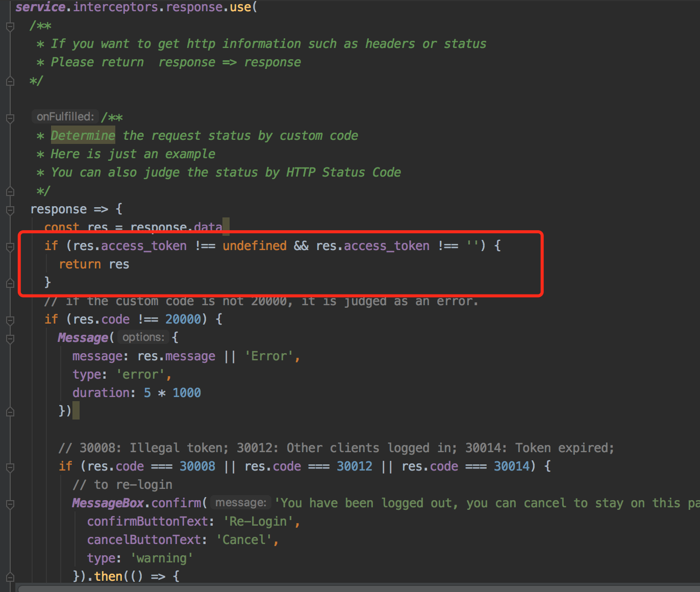Viewport: 700px width, 592px height.
Task: Click the '// to re-login' comment
Action: [122, 485]
